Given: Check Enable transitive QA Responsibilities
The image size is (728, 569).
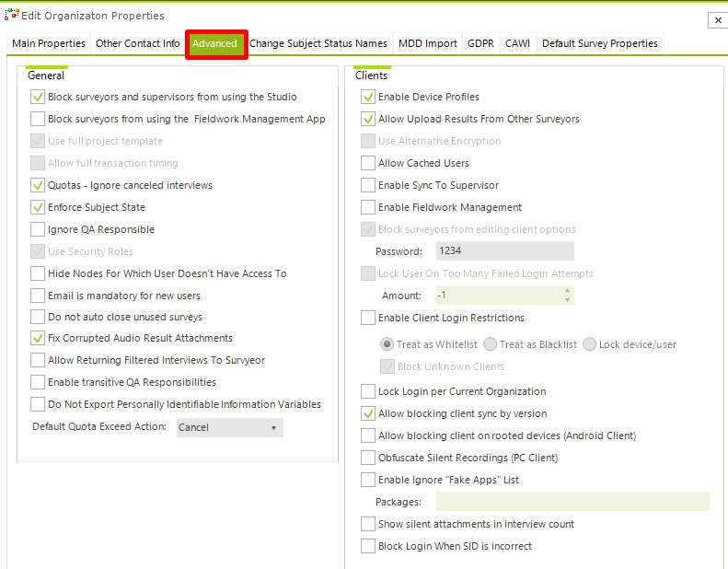Looking at the screenshot, I should (38, 382).
